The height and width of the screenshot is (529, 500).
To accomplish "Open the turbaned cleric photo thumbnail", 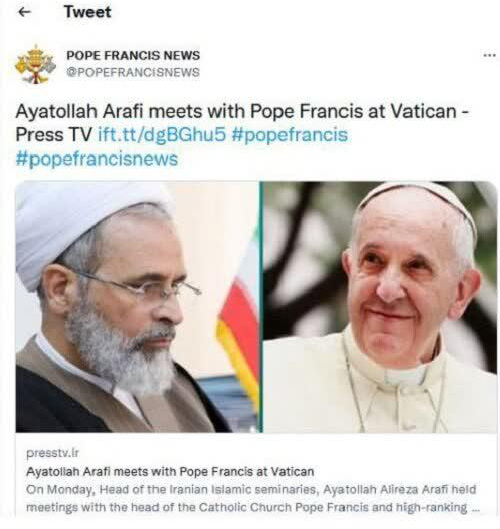I will (x=137, y=307).
